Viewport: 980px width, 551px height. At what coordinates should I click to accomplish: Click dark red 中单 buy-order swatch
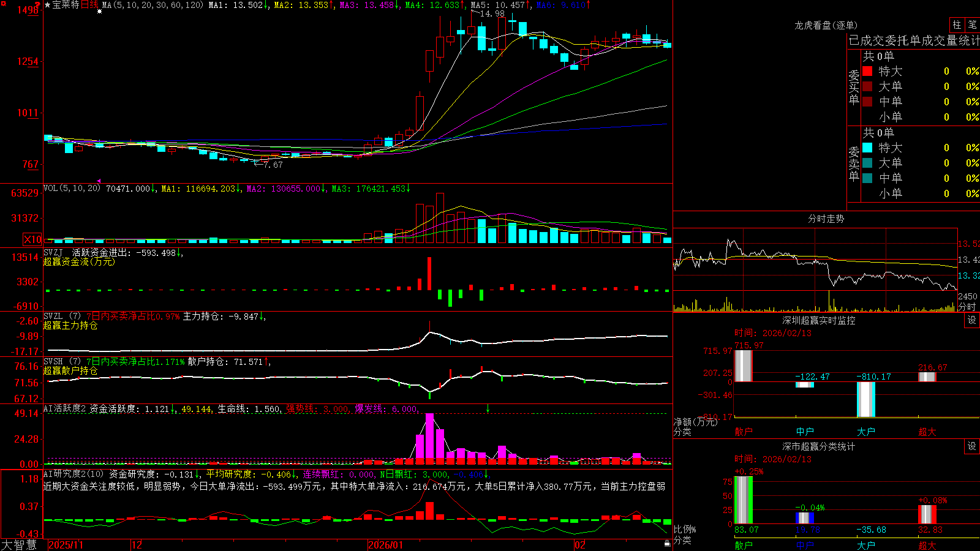867,102
